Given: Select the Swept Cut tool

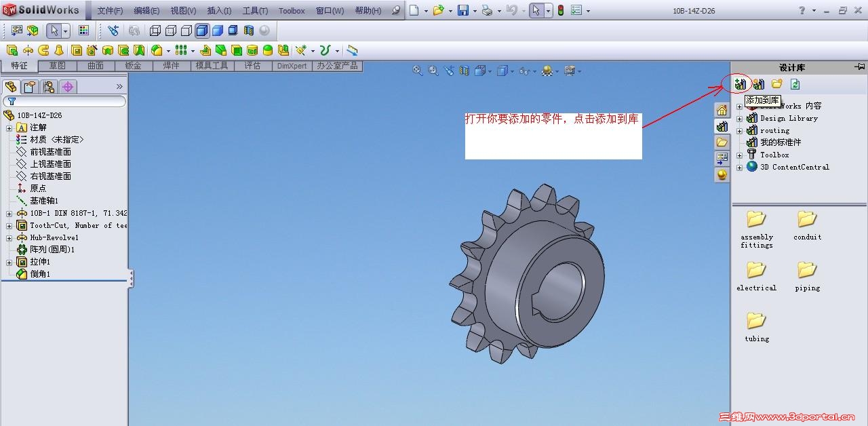Looking at the screenshot, I should tap(123, 50).
